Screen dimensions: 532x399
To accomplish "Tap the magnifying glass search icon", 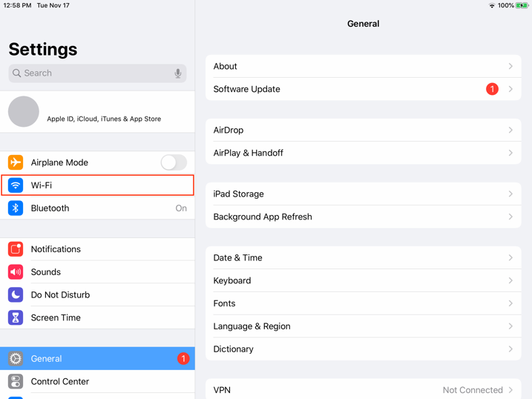I will tap(16, 73).
